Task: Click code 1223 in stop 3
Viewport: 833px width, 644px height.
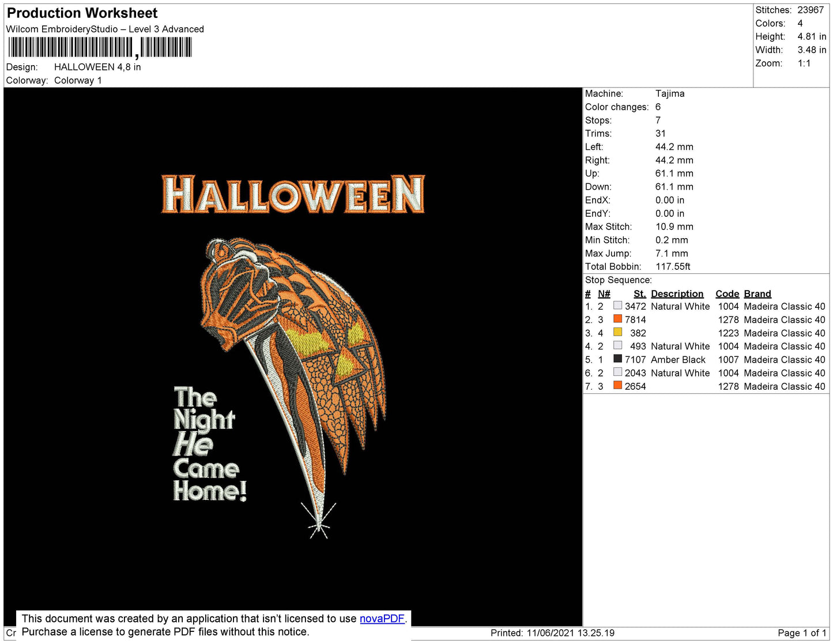Action: (728, 333)
